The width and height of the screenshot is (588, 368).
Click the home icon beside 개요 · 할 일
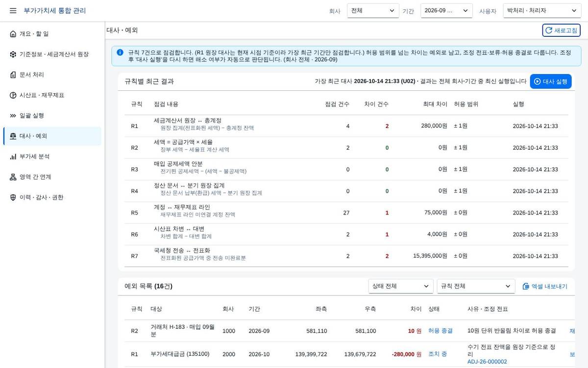click(x=13, y=34)
